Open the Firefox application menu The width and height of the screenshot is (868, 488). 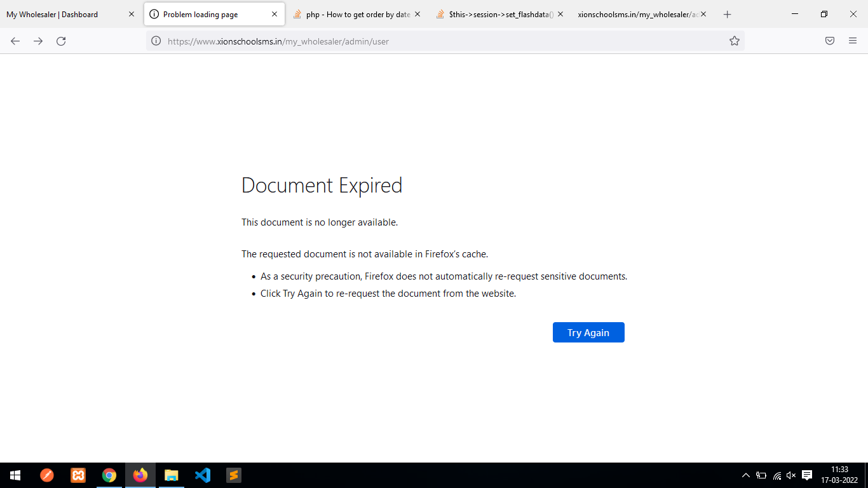point(853,41)
